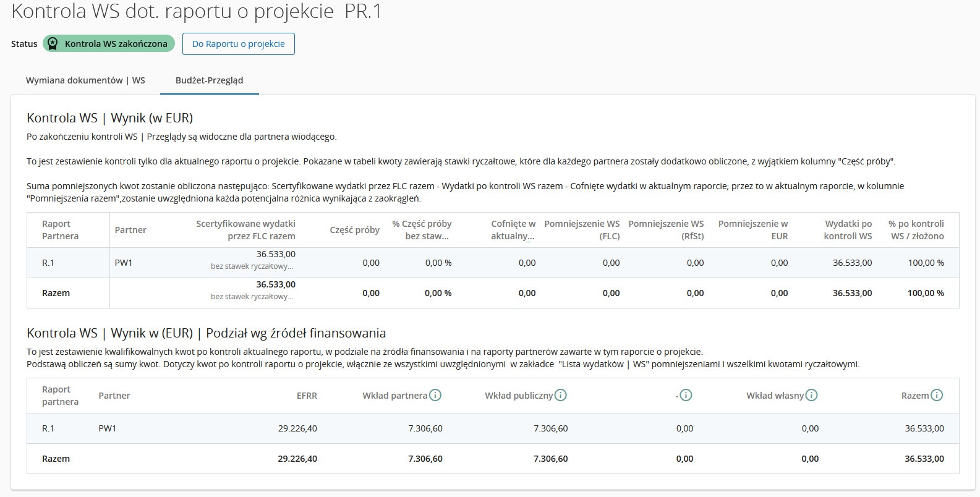Click the truncated 'bez stawek ryczałtowy' text in the R.1 row
Screen dimensions: 980x497
252,266
